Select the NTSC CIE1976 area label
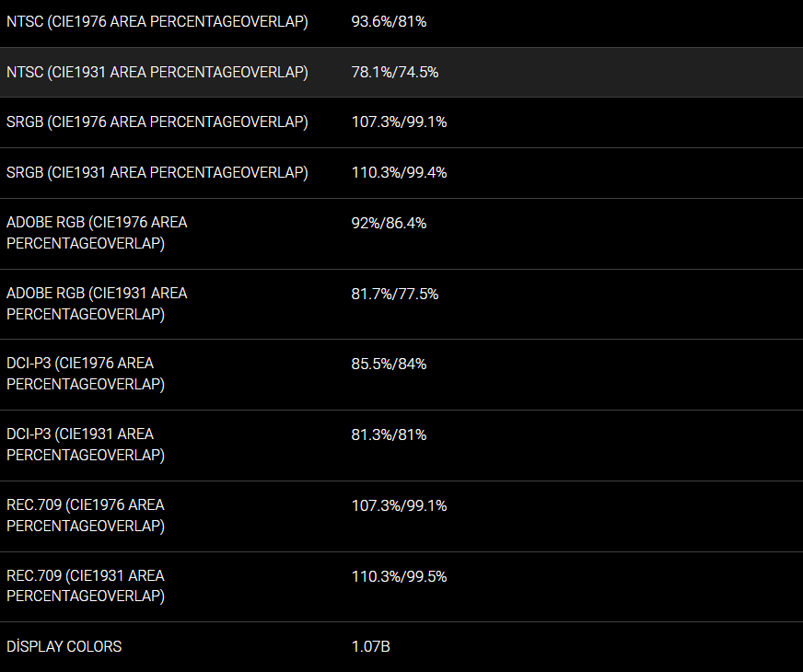Image resolution: width=803 pixels, height=672 pixels. 157,21
